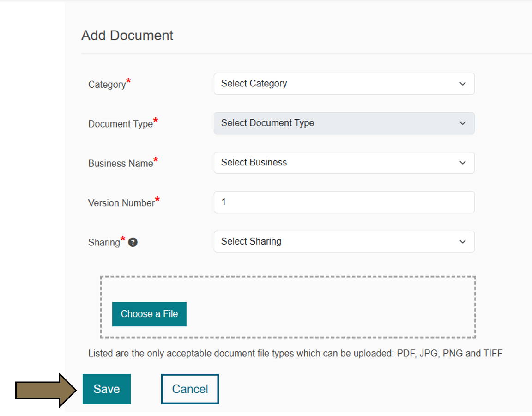
Task: Expand the Business Name chevron
Action: pyautogui.click(x=463, y=163)
